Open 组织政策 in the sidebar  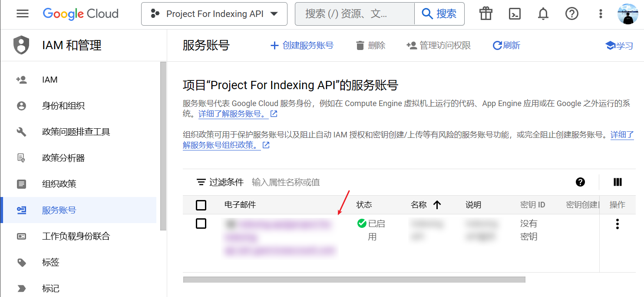(x=59, y=184)
